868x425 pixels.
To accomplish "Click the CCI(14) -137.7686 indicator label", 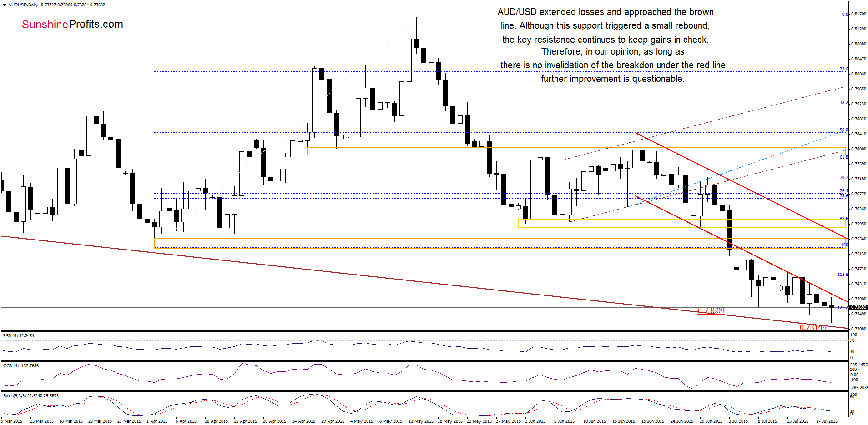I will 21,366.
